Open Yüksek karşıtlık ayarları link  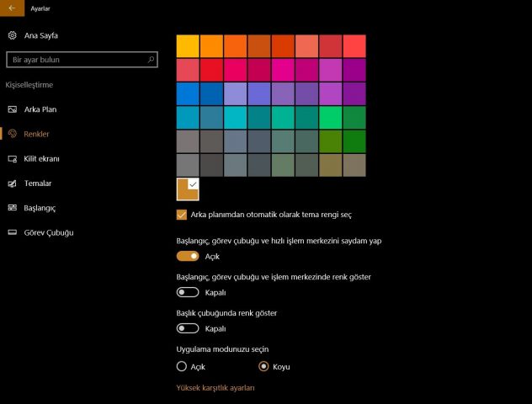point(215,388)
